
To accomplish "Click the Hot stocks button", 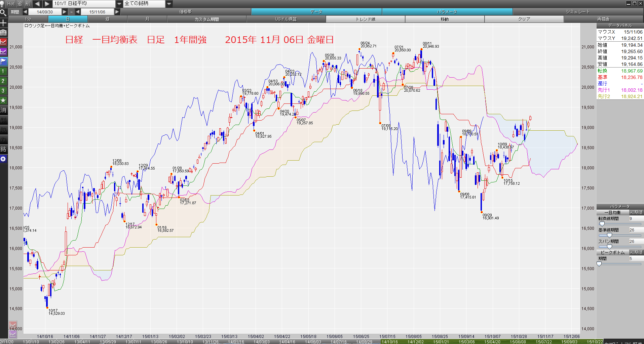I will click(x=11, y=4).
